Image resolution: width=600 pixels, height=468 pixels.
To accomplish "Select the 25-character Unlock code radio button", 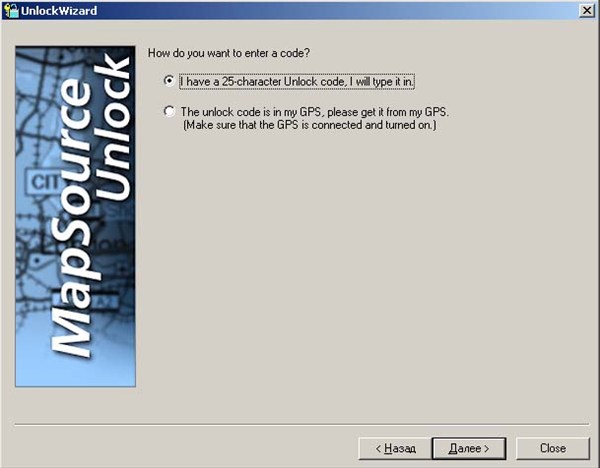I will pos(168,81).
